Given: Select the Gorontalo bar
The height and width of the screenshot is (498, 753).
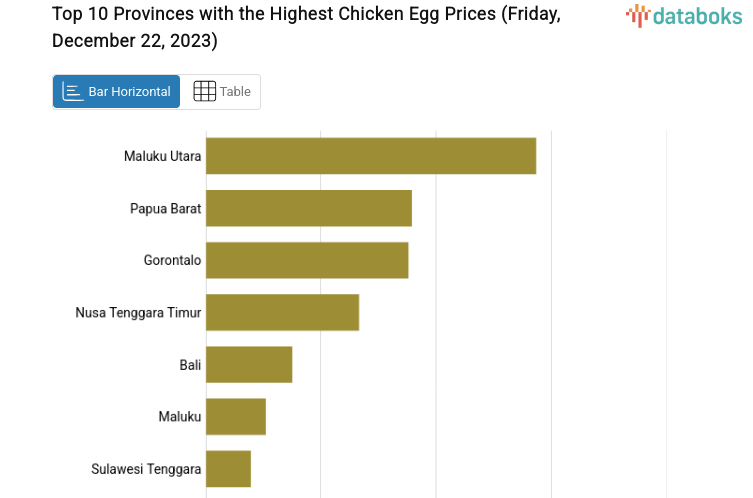Looking at the screenshot, I should coord(307,260).
